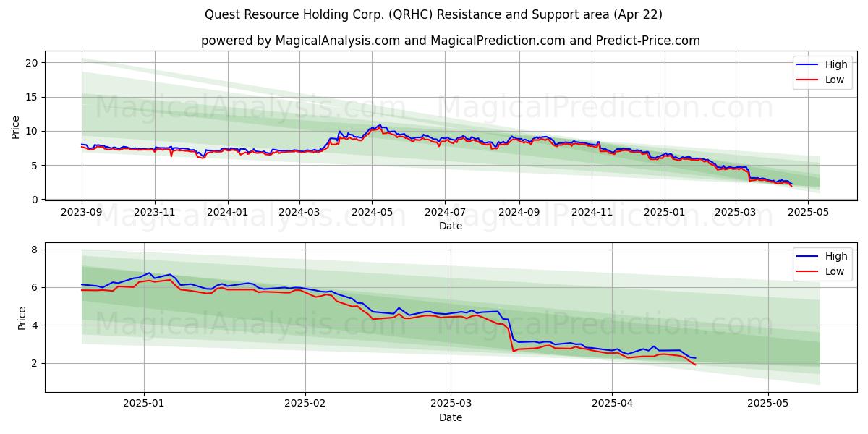868x434 pixels.
Task: Click the price tick '20' on top chart
Action: tap(31, 63)
